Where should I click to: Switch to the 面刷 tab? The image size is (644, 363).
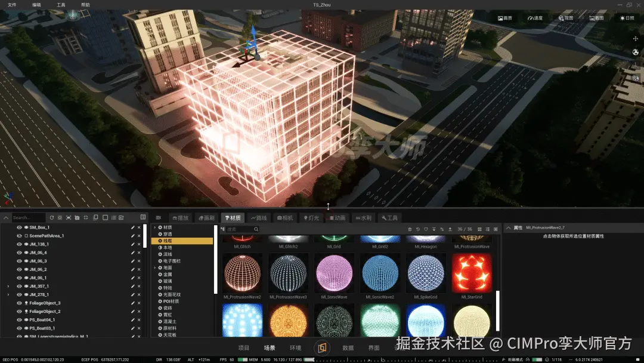(206, 218)
